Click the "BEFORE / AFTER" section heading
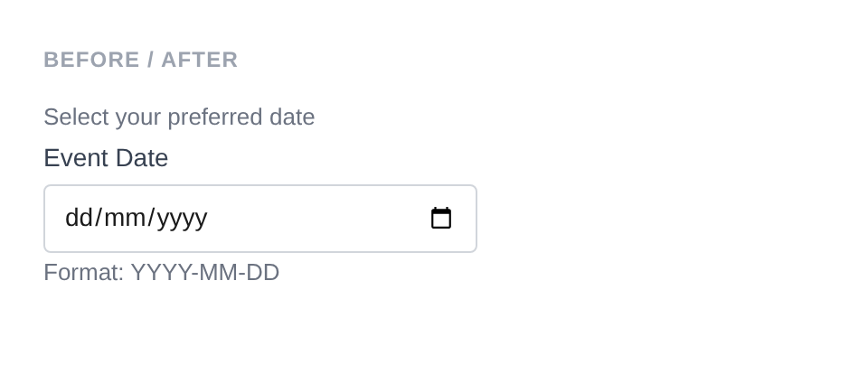 [x=141, y=60]
